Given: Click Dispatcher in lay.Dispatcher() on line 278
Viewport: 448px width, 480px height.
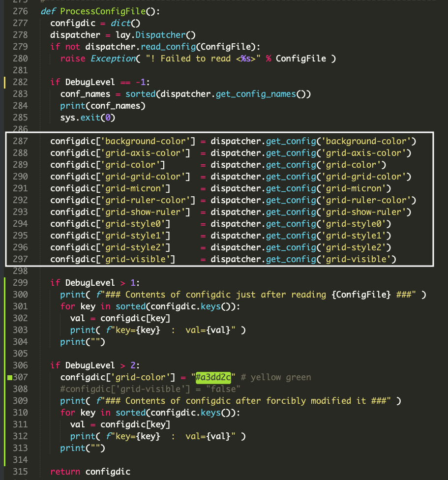Looking at the screenshot, I should coord(160,35).
